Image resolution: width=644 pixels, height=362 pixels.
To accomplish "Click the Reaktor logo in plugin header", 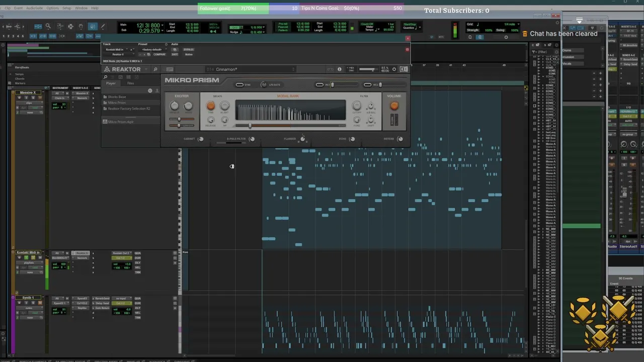I will pos(123,69).
